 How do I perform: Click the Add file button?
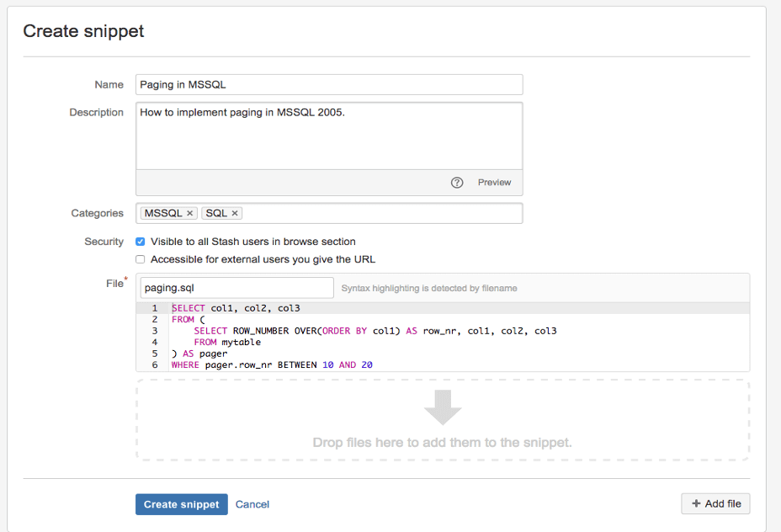pyautogui.click(x=715, y=503)
